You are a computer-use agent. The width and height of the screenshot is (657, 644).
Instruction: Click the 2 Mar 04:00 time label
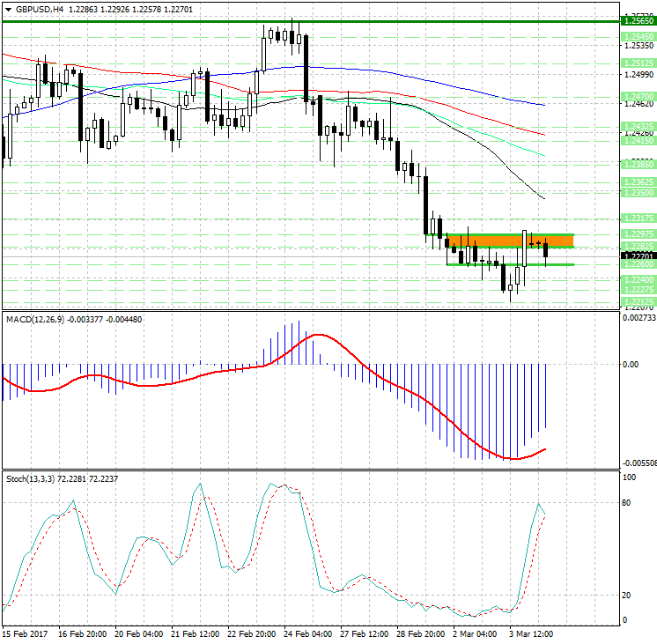coord(476,633)
